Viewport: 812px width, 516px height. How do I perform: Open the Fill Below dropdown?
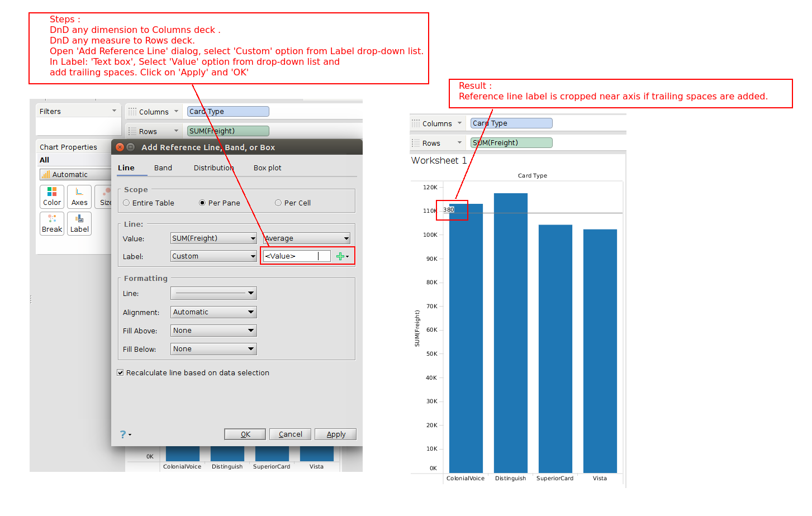214,349
